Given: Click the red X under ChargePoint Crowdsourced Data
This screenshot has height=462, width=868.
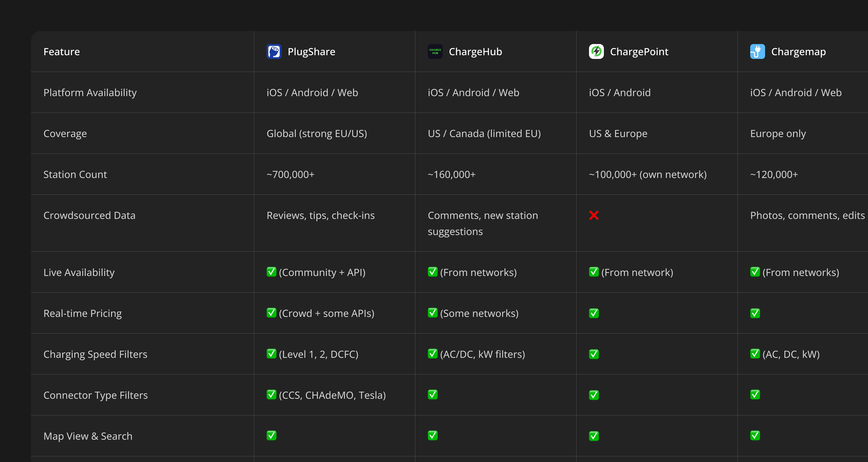Looking at the screenshot, I should click(x=594, y=215).
